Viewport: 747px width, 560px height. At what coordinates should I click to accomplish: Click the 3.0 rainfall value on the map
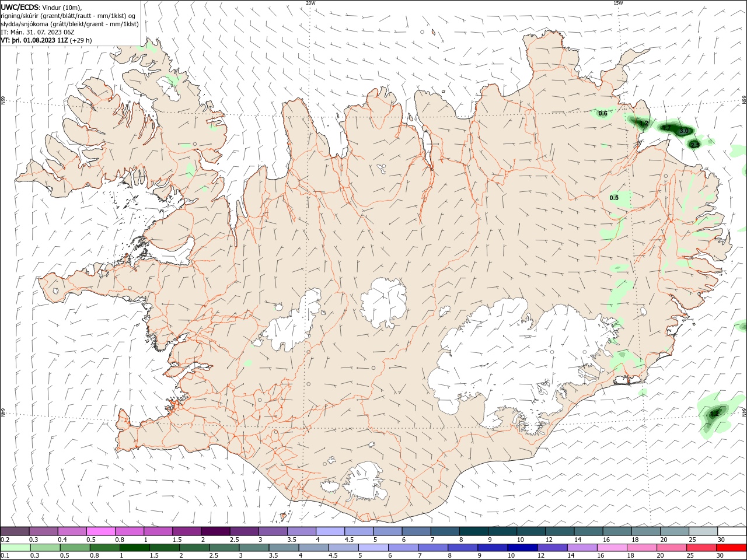point(684,131)
